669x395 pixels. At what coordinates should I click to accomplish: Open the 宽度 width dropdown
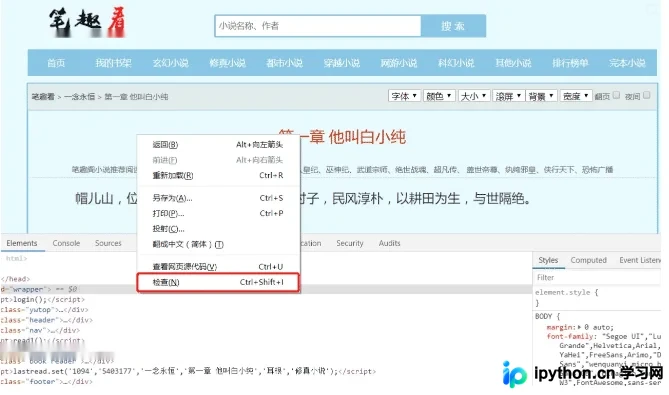[576, 96]
